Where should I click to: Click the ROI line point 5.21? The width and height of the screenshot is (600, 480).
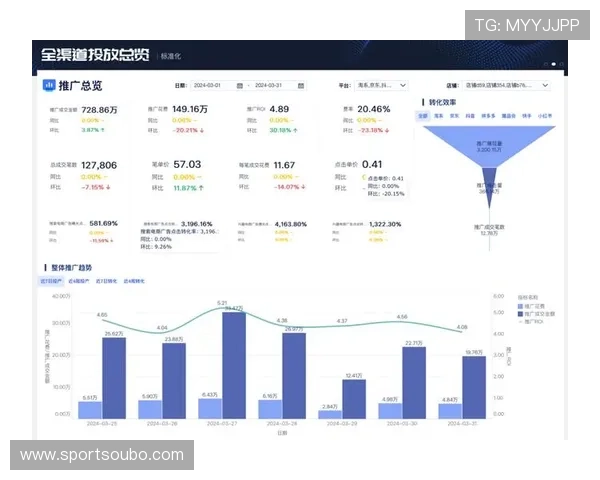click(x=222, y=307)
